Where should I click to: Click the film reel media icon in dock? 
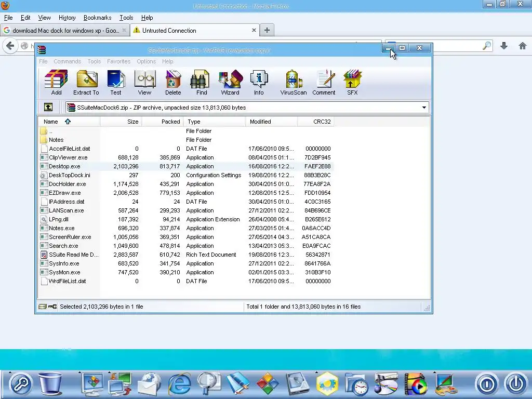(x=416, y=384)
